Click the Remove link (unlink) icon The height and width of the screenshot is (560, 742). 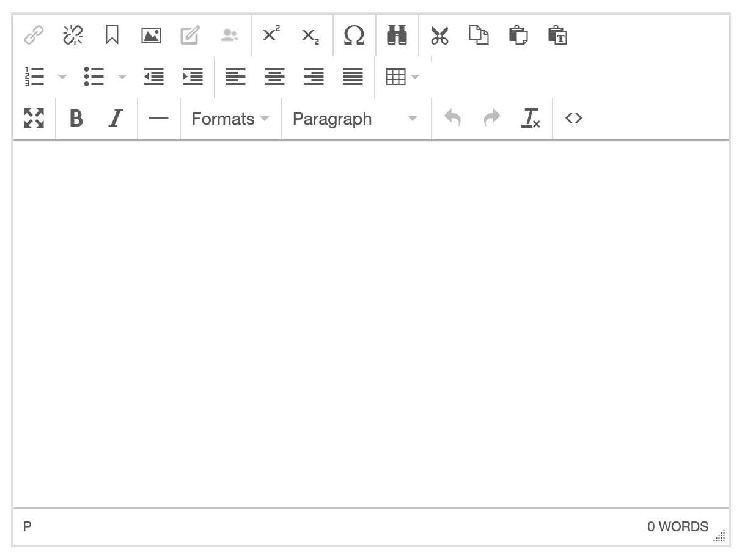click(x=73, y=35)
